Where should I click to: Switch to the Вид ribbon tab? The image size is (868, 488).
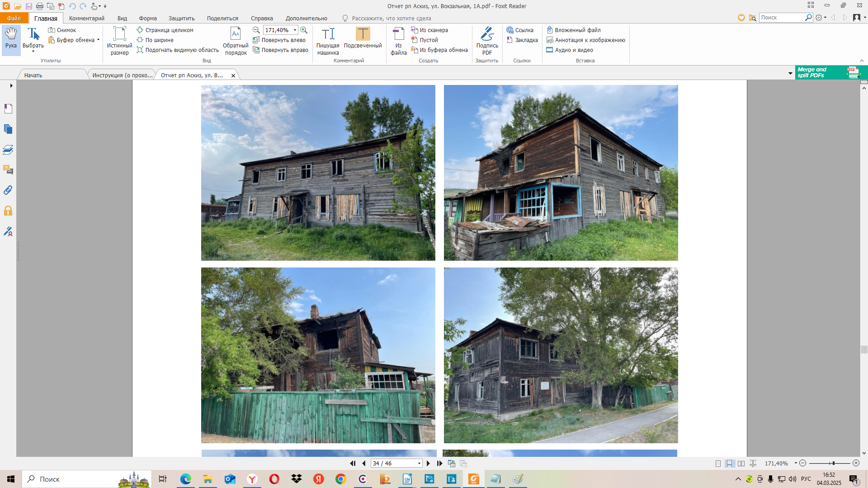coord(122,18)
